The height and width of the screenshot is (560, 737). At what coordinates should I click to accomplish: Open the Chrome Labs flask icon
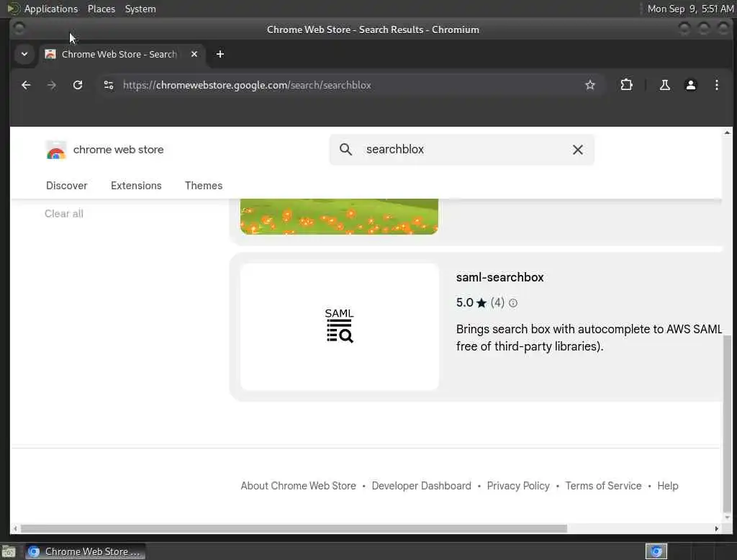click(x=664, y=85)
